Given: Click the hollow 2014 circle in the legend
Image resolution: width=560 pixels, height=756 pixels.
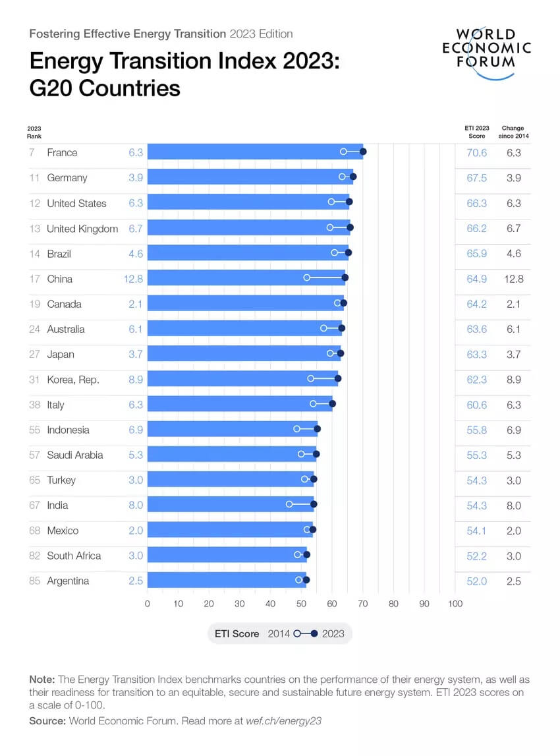Looking at the screenshot, I should pyautogui.click(x=298, y=633).
